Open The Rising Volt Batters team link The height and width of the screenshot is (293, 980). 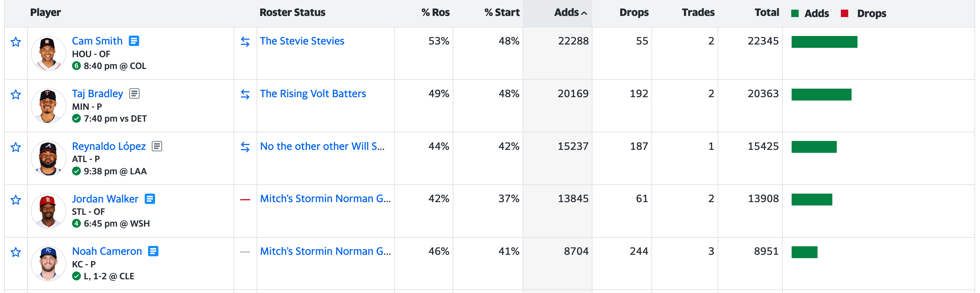[313, 93]
